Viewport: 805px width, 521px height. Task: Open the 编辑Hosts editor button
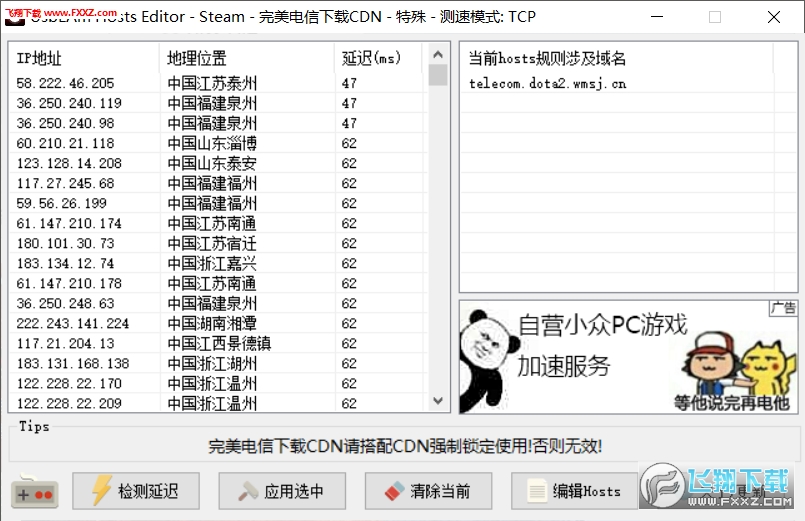574,491
